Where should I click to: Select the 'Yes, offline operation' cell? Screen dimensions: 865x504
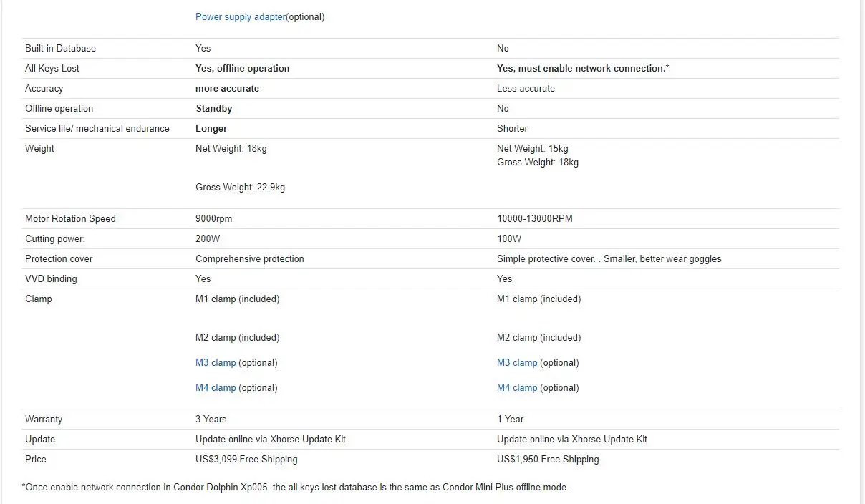[242, 69]
